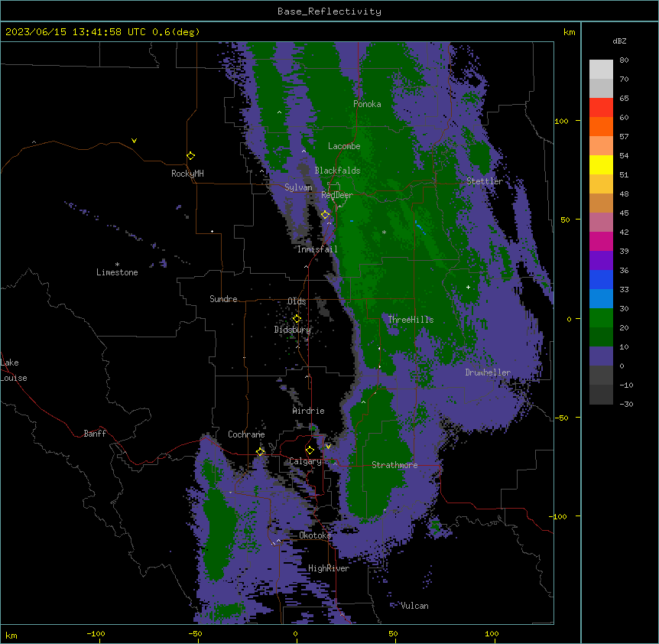Click the RedDeer city label
The height and width of the screenshot is (644, 659).
click(x=337, y=195)
